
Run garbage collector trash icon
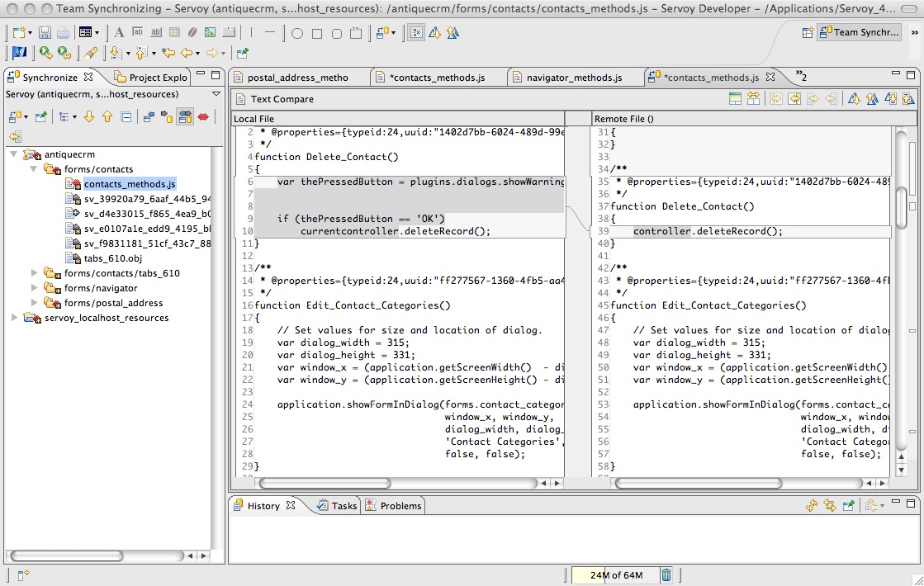[666, 575]
